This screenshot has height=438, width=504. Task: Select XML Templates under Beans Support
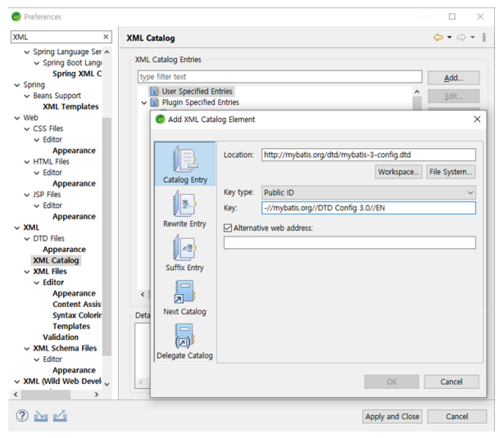(x=70, y=106)
